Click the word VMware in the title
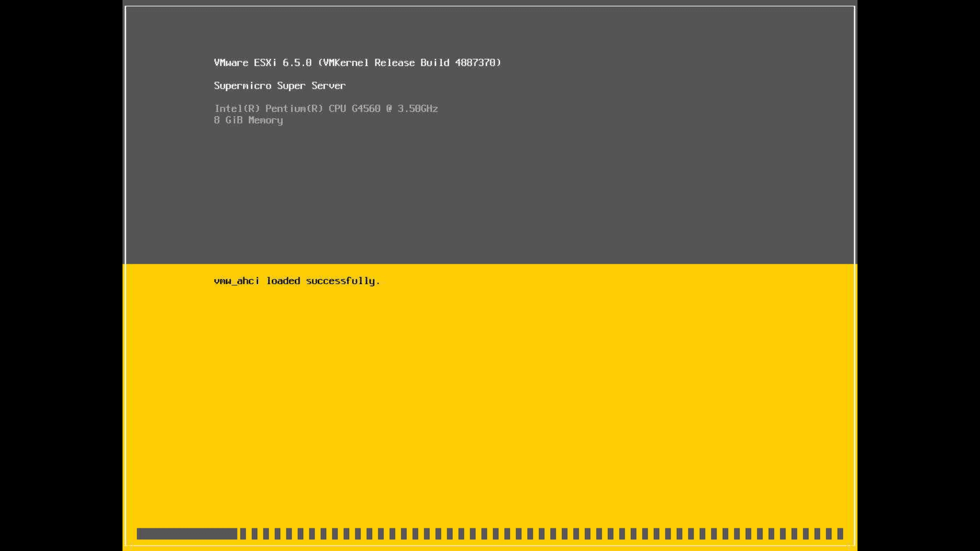This screenshot has height=551, width=980. click(x=231, y=63)
